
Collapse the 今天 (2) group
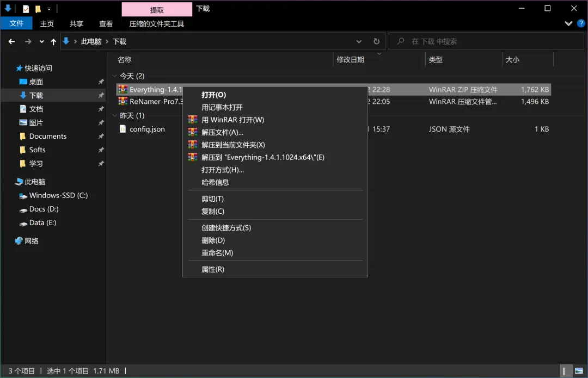coord(115,76)
